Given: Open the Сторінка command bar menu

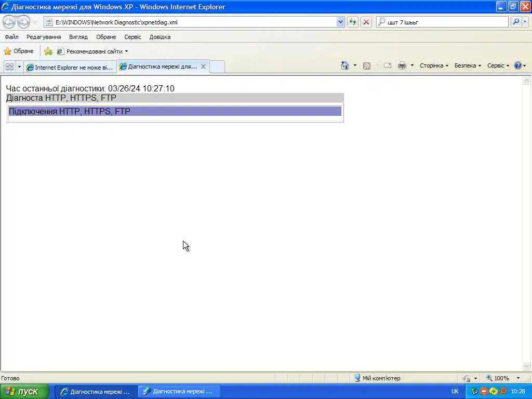Looking at the screenshot, I should (434, 65).
